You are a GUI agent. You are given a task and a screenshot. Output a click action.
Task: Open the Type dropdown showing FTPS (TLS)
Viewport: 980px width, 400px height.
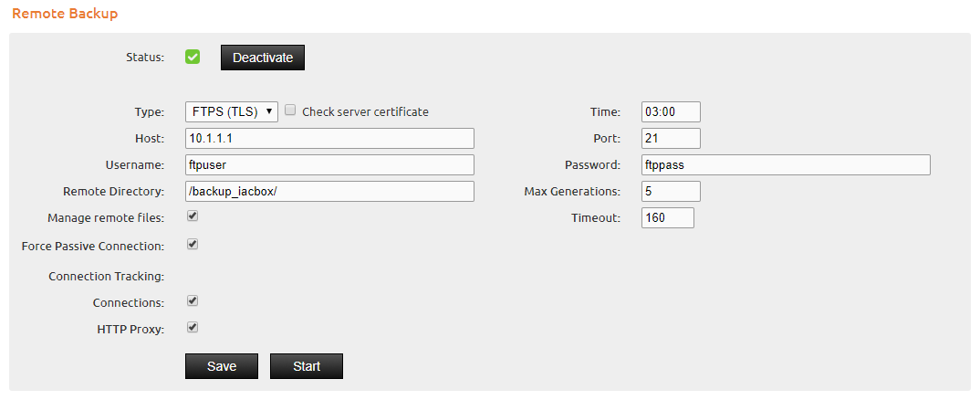(x=232, y=112)
